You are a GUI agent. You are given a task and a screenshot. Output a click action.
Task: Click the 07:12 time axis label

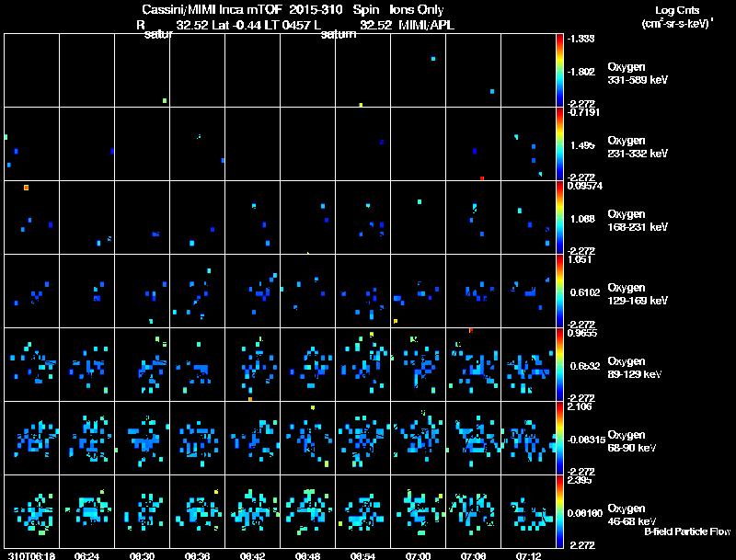tap(528, 555)
